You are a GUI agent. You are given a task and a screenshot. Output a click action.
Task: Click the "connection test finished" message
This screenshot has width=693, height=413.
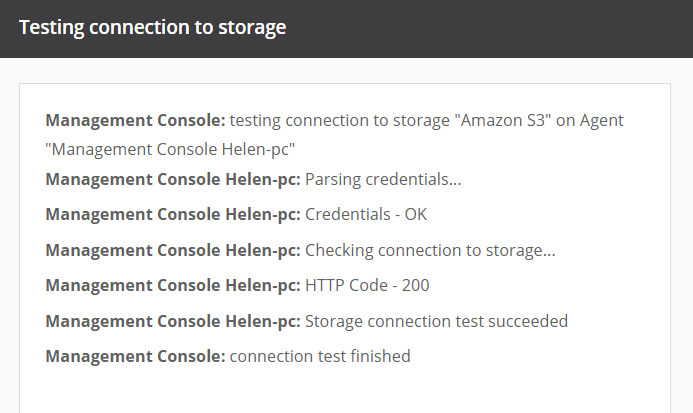point(320,356)
